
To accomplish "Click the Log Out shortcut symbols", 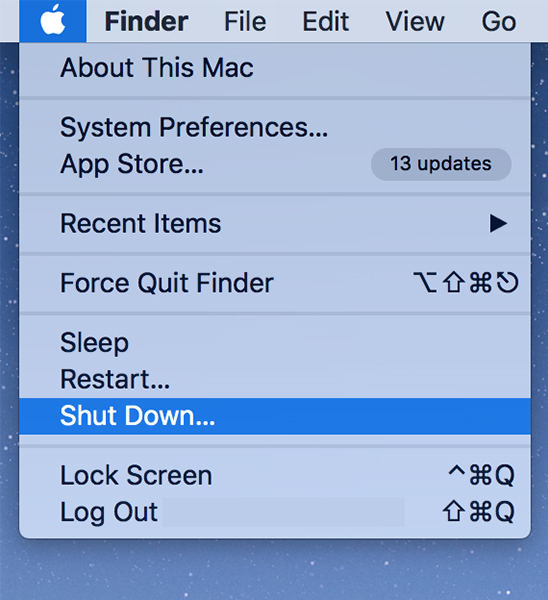I will [x=479, y=512].
